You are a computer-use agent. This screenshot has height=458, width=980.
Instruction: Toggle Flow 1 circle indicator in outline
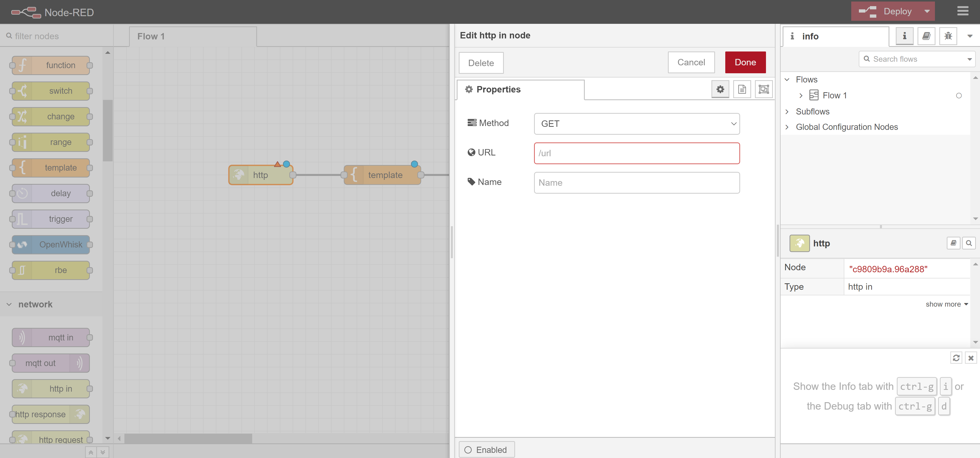pos(959,96)
